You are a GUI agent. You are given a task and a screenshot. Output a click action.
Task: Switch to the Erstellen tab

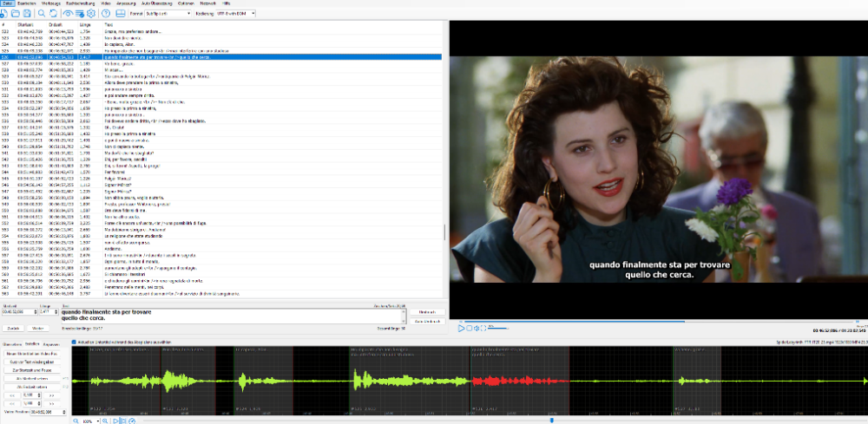click(32, 344)
